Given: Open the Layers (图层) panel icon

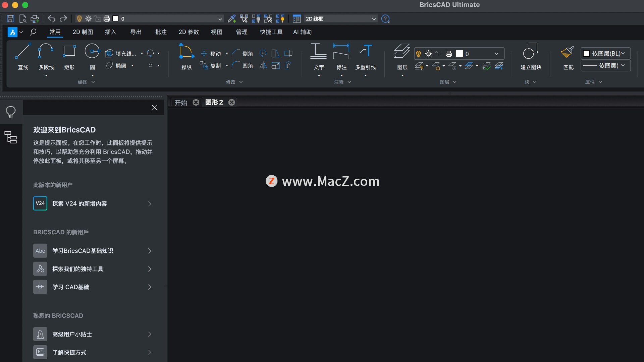Looking at the screenshot, I should [x=402, y=52].
